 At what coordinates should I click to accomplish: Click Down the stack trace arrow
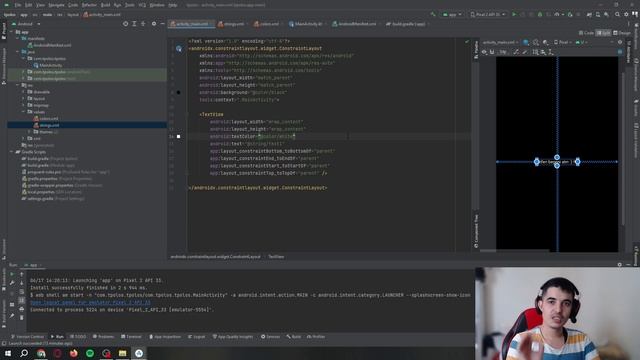(22, 283)
